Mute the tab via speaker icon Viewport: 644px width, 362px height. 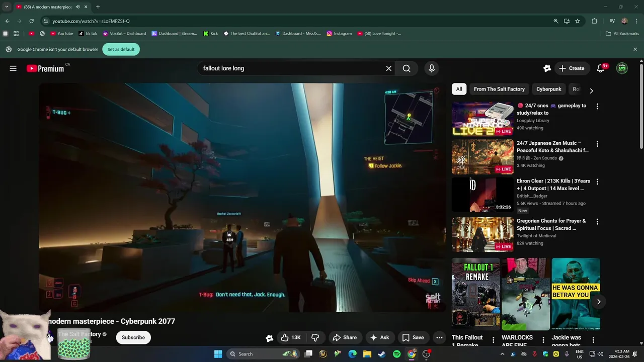(77, 7)
